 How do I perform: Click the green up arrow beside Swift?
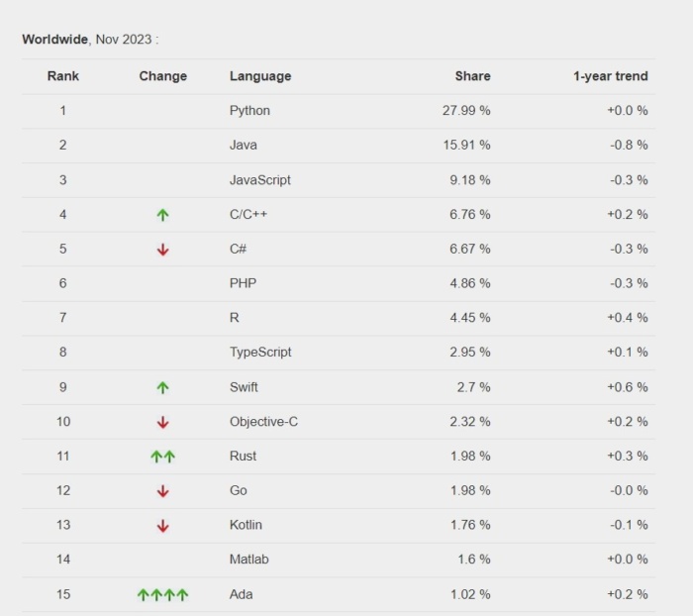click(162, 387)
